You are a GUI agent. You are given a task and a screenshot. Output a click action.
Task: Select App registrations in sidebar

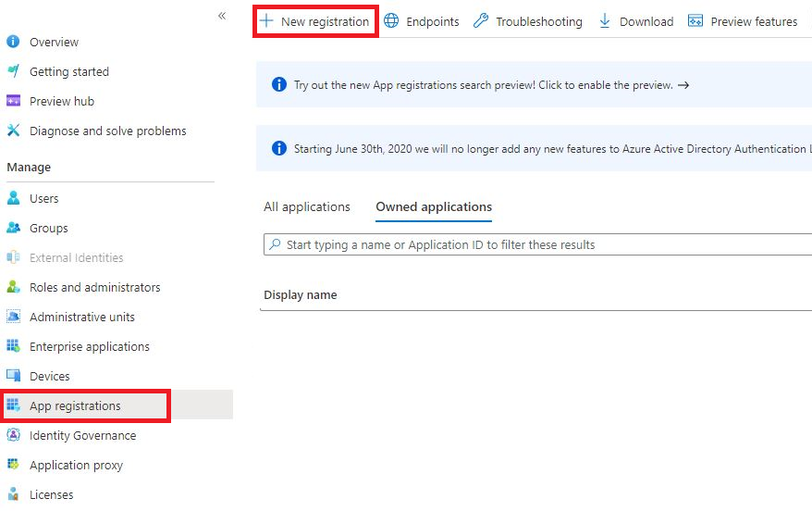click(75, 405)
